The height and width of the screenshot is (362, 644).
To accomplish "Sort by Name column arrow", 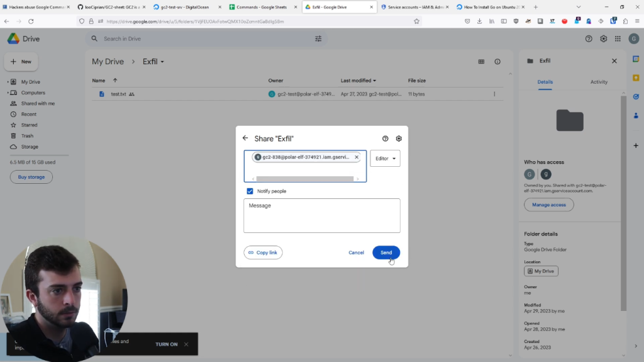I will click(115, 81).
